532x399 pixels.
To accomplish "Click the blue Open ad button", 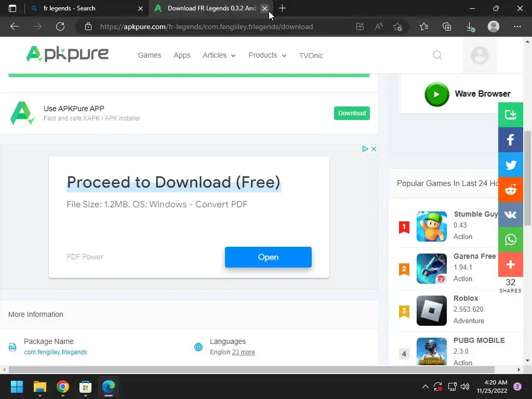I will pos(268,257).
